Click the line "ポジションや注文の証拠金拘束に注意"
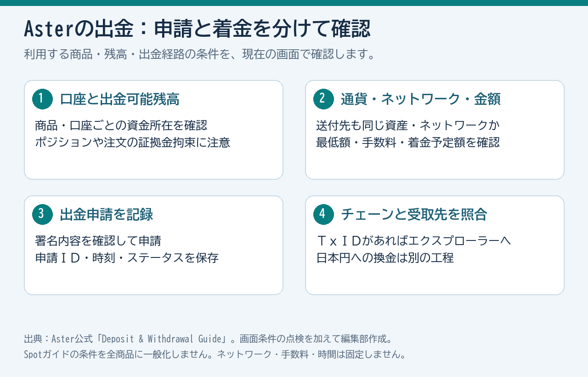 click(x=133, y=142)
